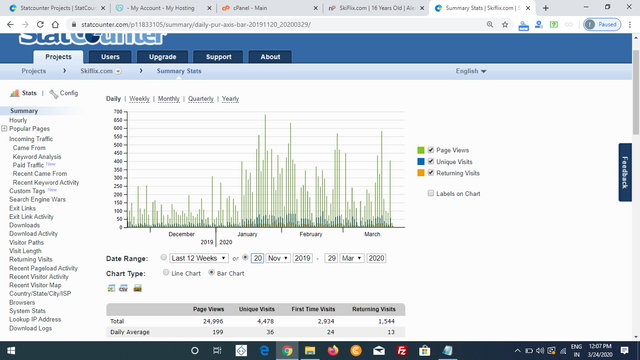This screenshot has width=640, height=360.
Task: Open Windows notification center
Action: 624,351
